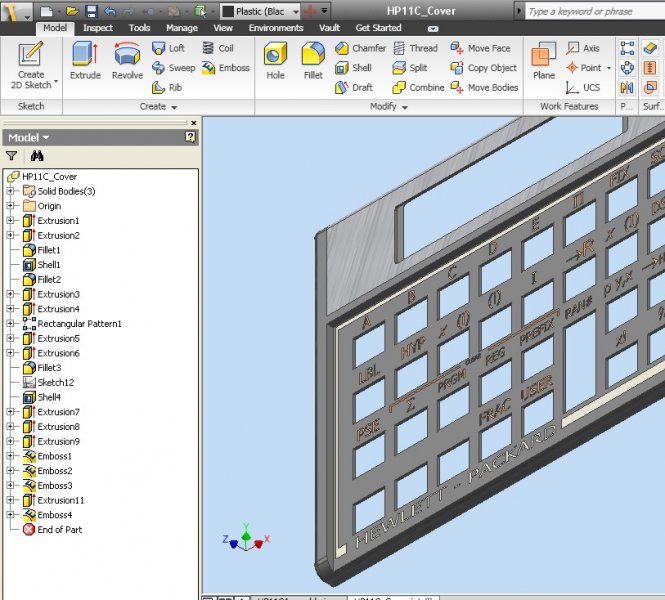Click the rectangular pattern icon in ribbon

pyautogui.click(x=627, y=48)
